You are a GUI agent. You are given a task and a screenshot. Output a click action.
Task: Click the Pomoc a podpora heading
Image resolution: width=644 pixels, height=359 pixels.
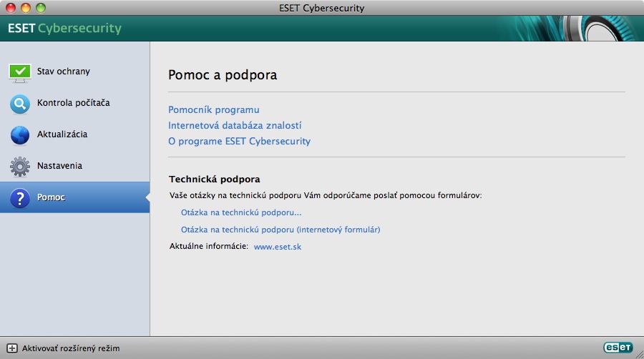[223, 75]
